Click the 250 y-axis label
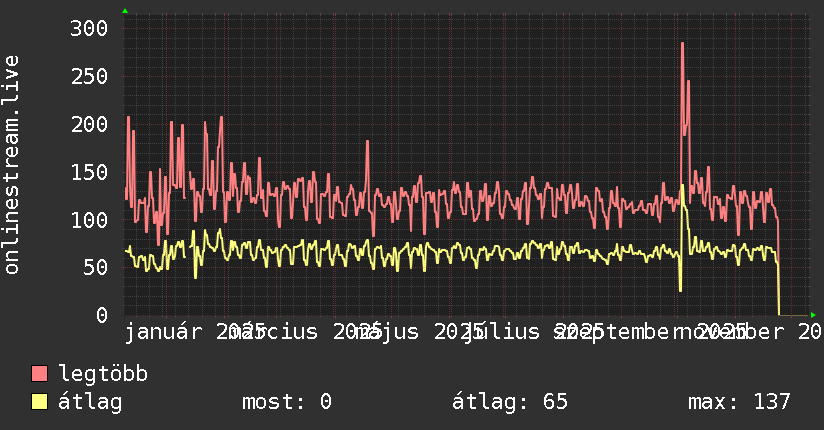This screenshot has height=430, width=824. pyautogui.click(x=89, y=76)
